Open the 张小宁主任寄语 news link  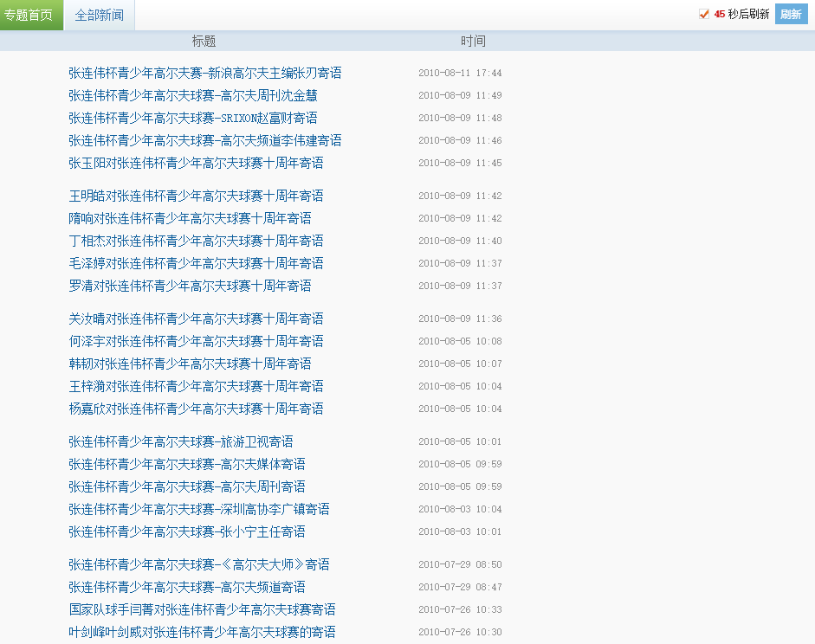(186, 531)
